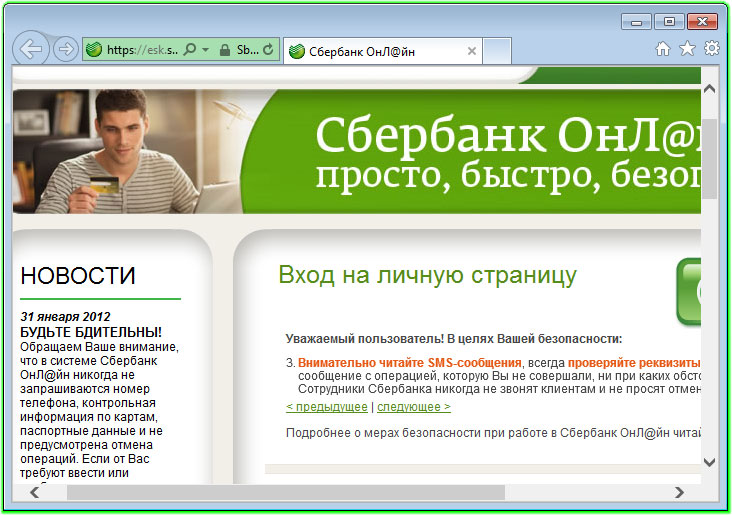732x515 pixels.
Task: Click the Sberbank site icon in address bar
Action: pyautogui.click(x=94, y=49)
